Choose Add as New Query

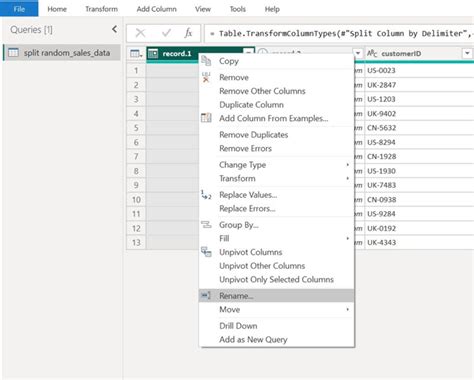pyautogui.click(x=276, y=339)
